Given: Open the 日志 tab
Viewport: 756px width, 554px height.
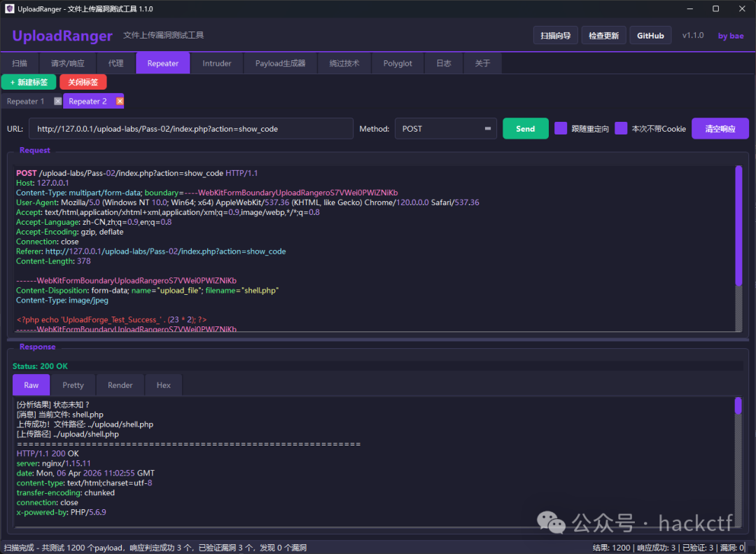Looking at the screenshot, I should click(x=444, y=63).
